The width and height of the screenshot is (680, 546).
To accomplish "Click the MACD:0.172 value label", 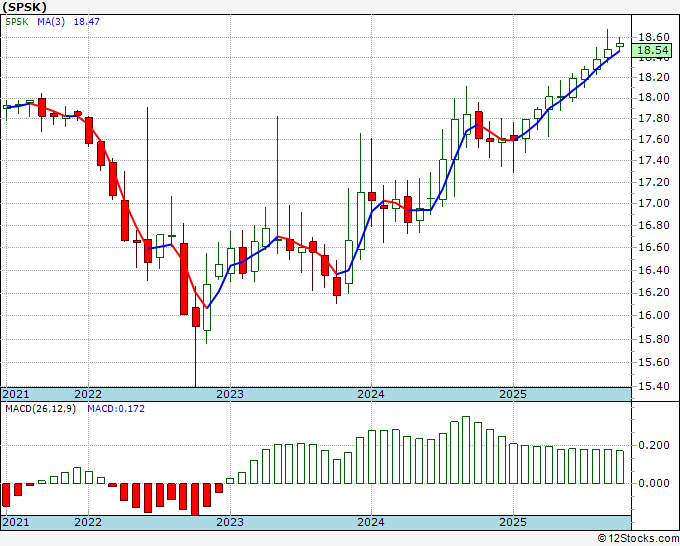I will coord(116,409).
